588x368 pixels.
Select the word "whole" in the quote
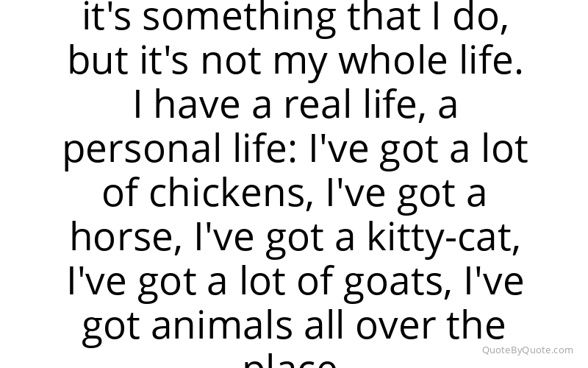coord(393,60)
